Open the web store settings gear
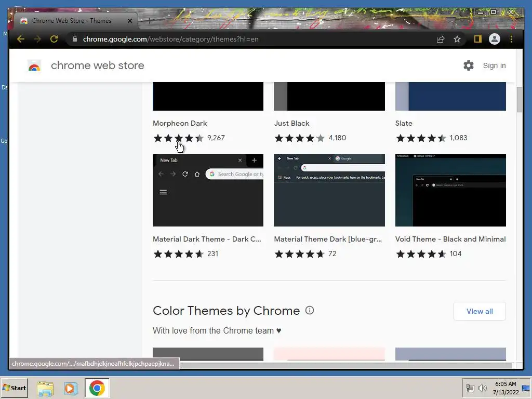The height and width of the screenshot is (399, 532). click(x=469, y=65)
